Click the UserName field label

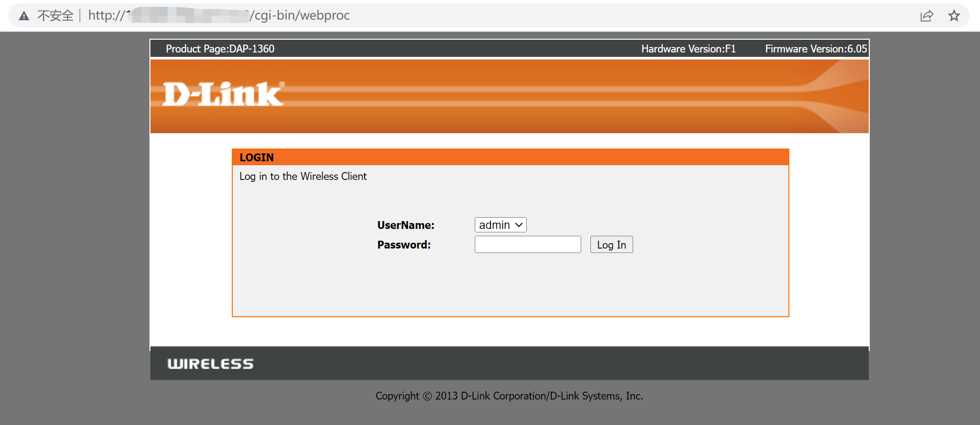[x=405, y=225]
